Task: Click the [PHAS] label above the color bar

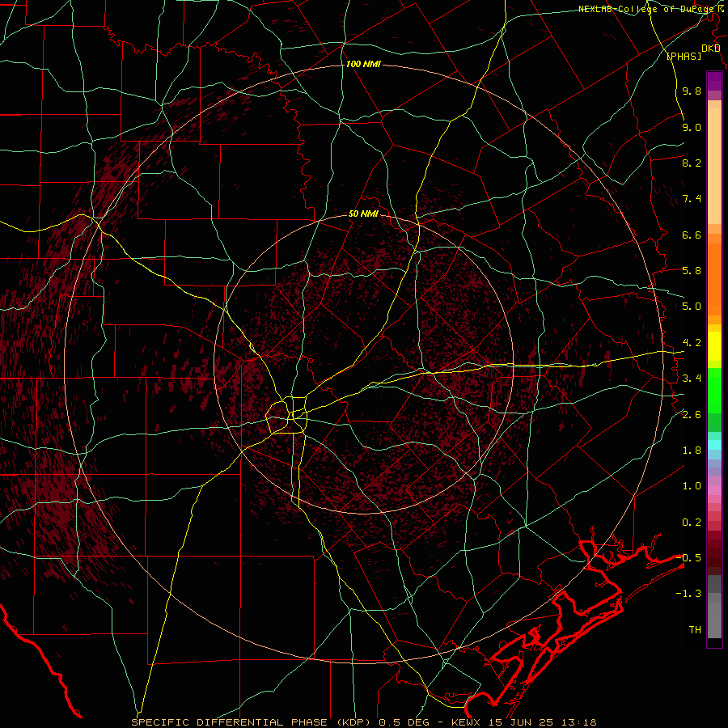Action: pyautogui.click(x=684, y=57)
